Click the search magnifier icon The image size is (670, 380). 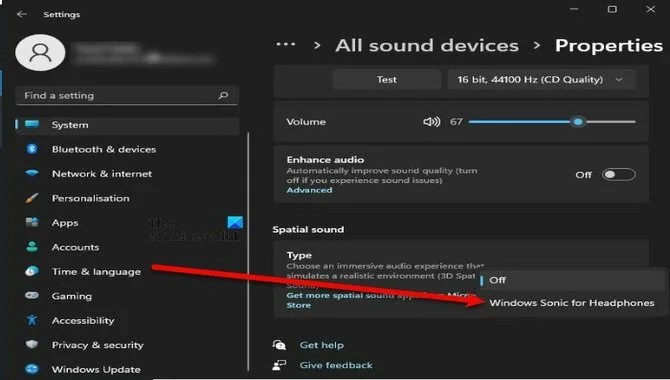click(x=223, y=95)
